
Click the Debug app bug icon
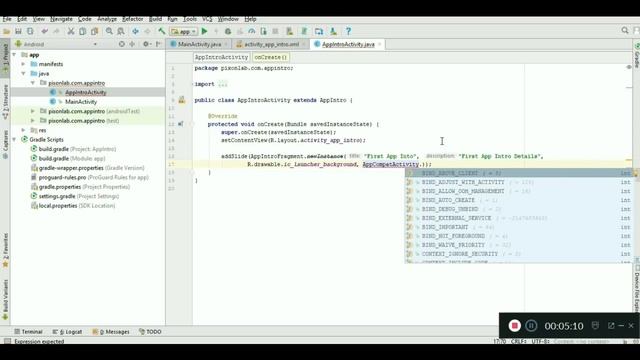[x=228, y=31]
